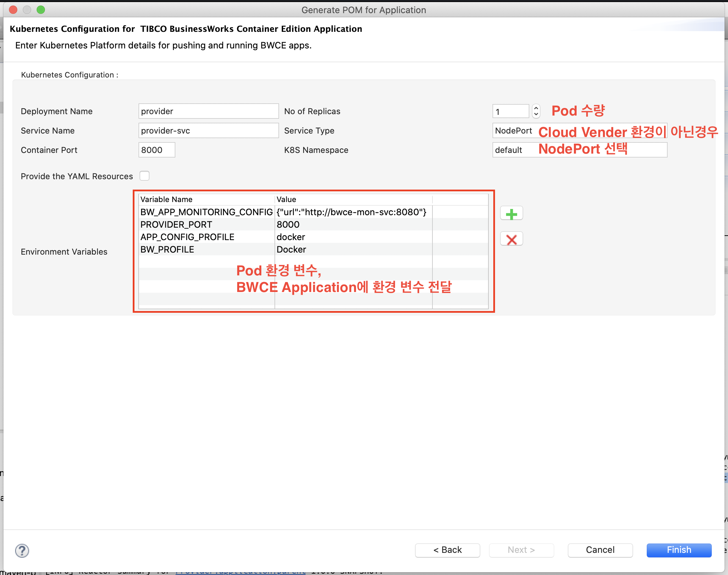Click the add environment variable icon
The width and height of the screenshot is (728, 575).
click(x=511, y=214)
